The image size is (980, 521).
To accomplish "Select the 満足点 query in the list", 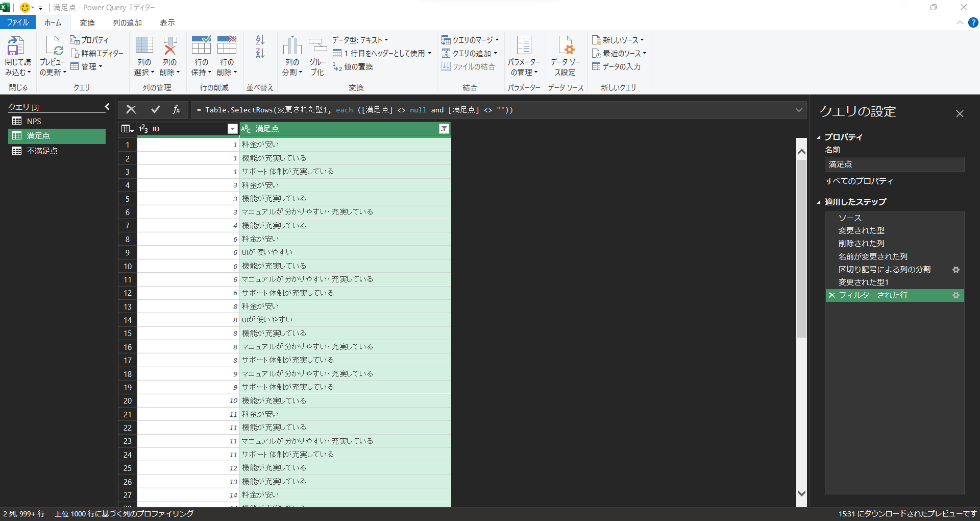I will 57,136.
